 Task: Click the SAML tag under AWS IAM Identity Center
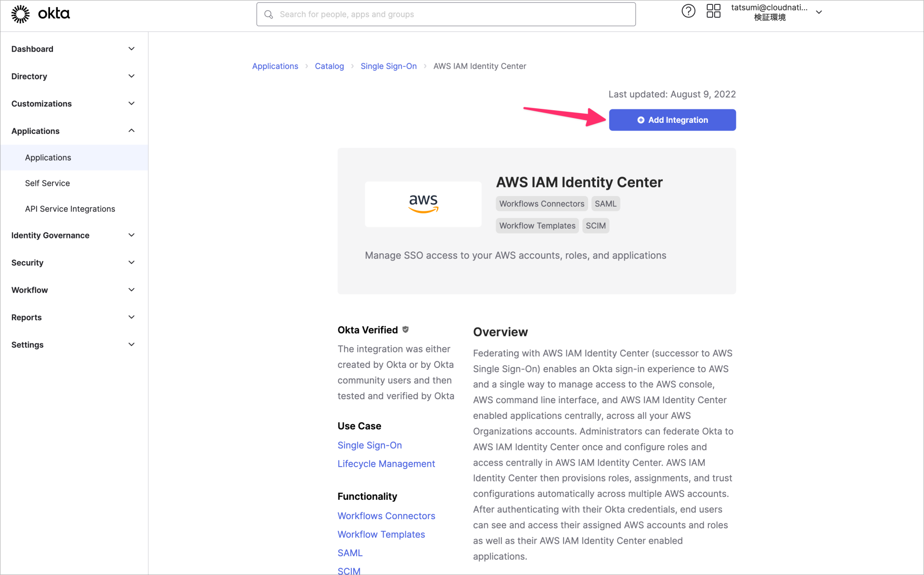pos(605,203)
